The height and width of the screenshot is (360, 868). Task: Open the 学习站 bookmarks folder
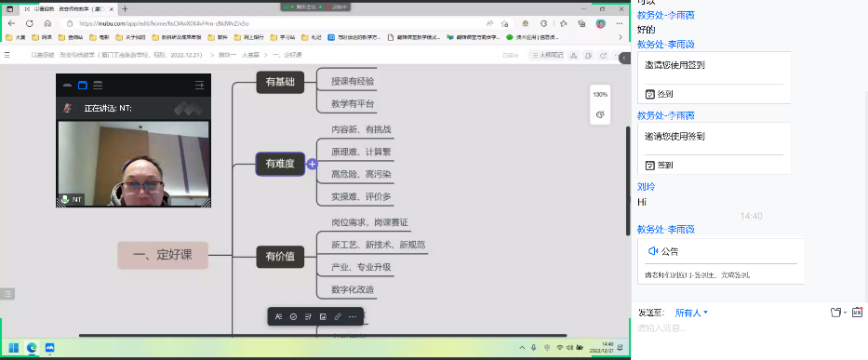coord(282,37)
